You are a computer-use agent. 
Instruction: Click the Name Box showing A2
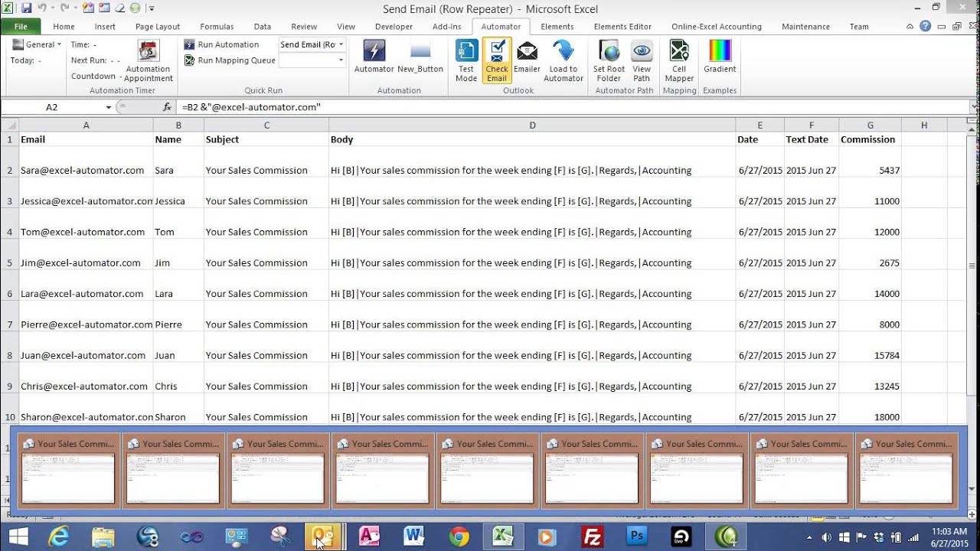tap(51, 107)
